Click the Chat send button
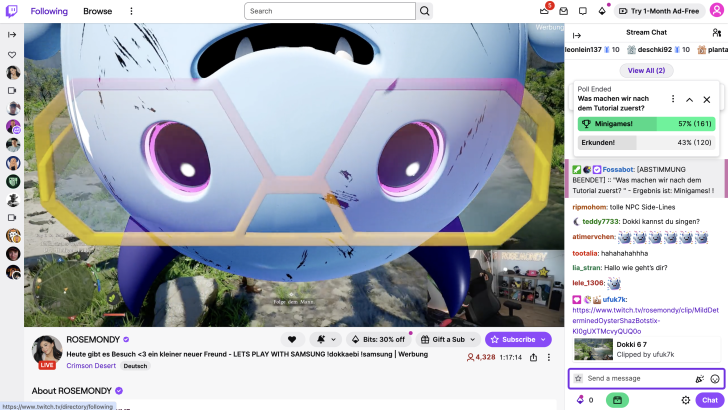The width and height of the screenshot is (728, 410). (x=710, y=400)
